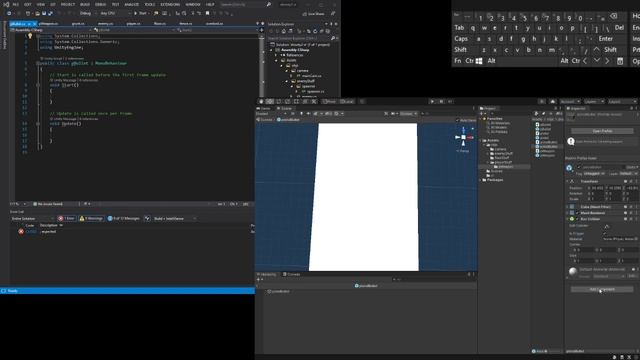The width and height of the screenshot is (640, 360).
Task: Click the Warnings filter button in Error List
Action: [x=91, y=218]
